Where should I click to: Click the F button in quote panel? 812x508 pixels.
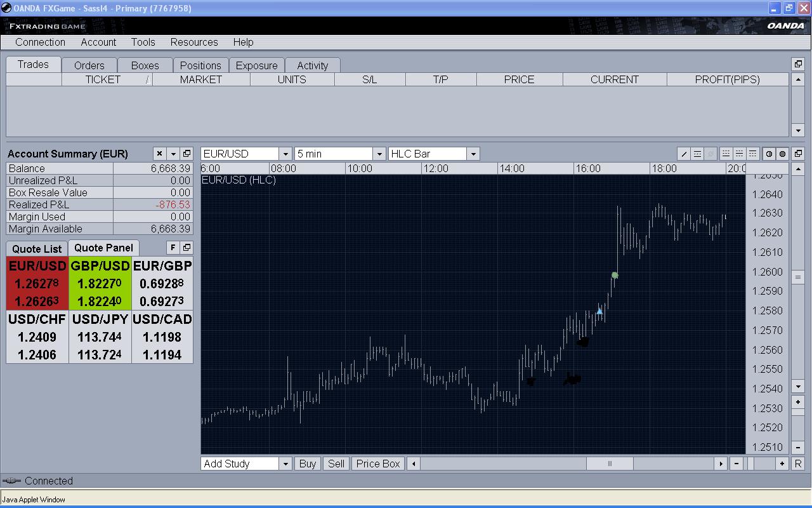(x=173, y=248)
